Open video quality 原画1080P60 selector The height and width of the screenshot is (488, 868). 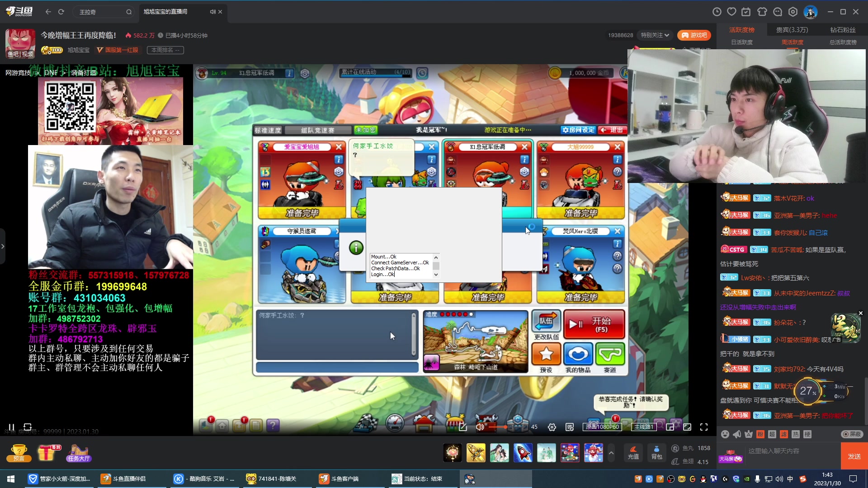coord(602,427)
